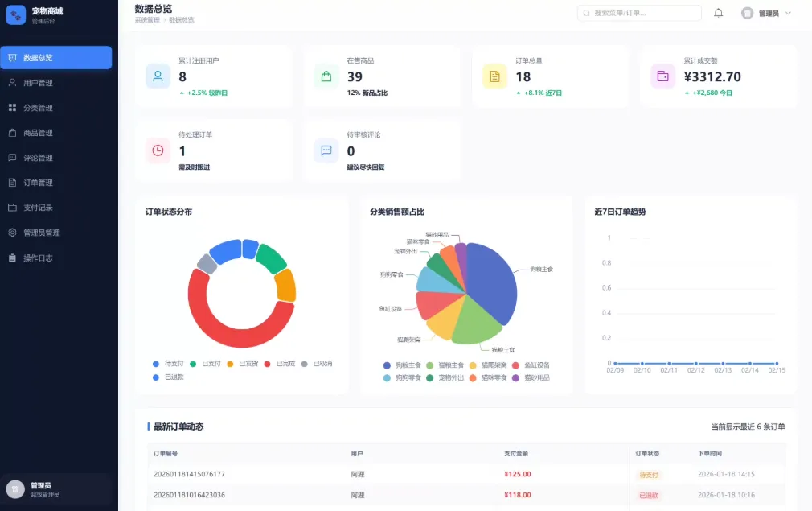
Task: Toggle 猫爬架窝 legend in category sales chart
Action: (488, 365)
